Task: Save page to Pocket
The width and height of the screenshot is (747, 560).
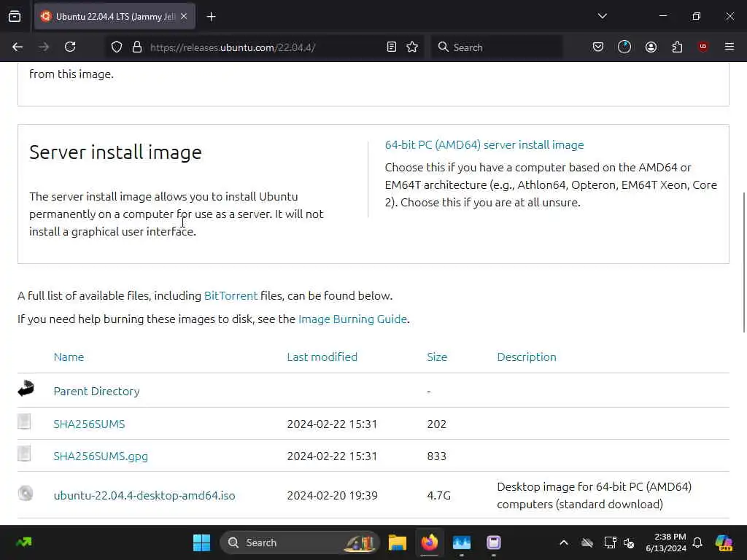Action: pos(598,47)
